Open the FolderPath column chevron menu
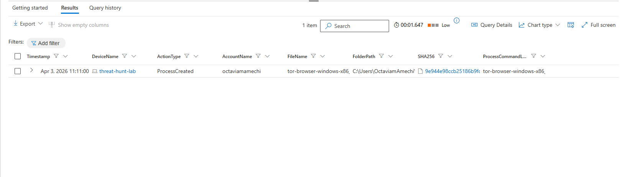This screenshot has width=644, height=177. pyautogui.click(x=391, y=56)
